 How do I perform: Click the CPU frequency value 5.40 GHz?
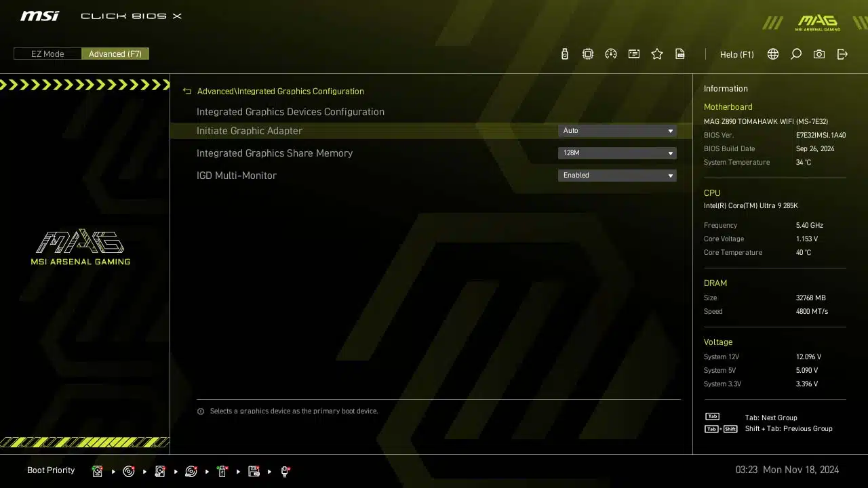click(810, 225)
